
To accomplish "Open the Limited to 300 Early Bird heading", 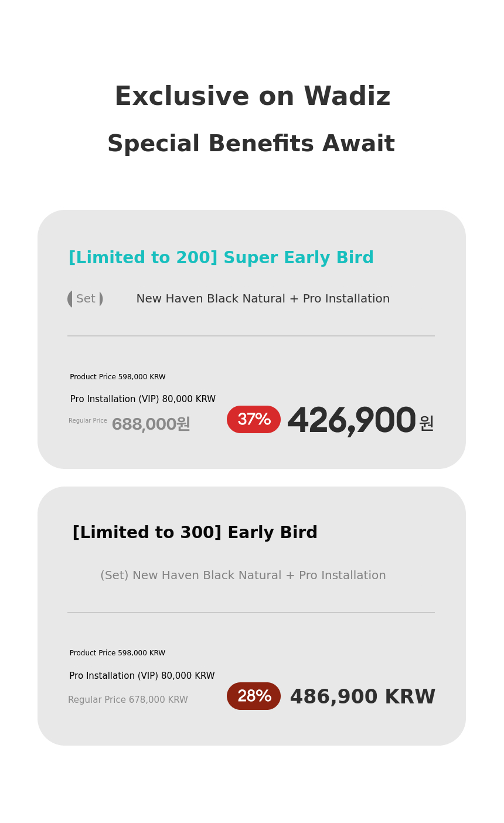I will 195,533.
